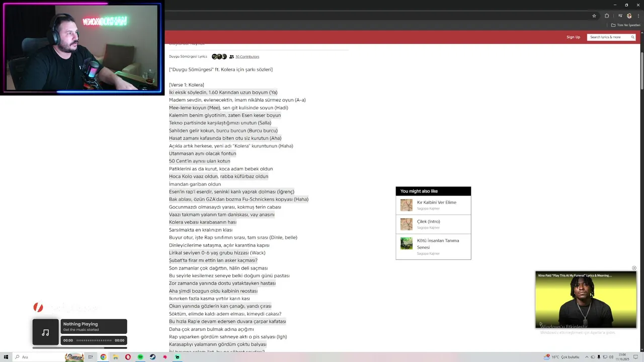644x362 pixels.
Task: Switch to Chrome on the taskbar
Action: [x=103, y=357]
